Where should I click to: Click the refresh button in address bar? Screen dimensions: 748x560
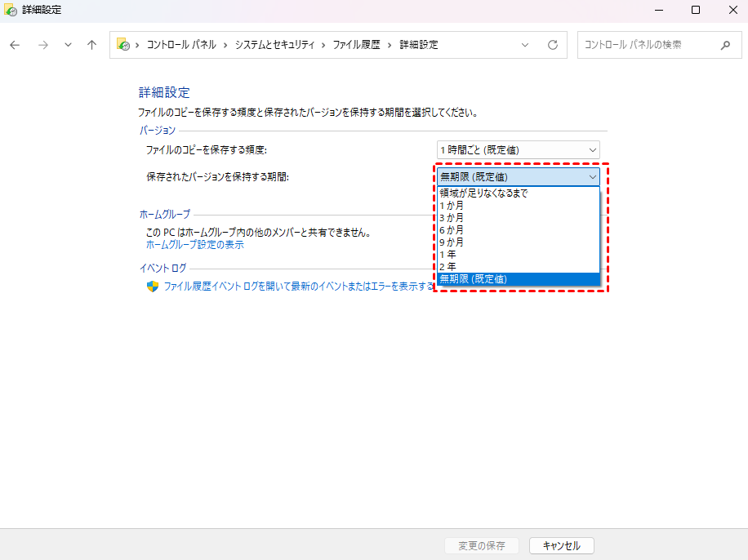click(x=553, y=45)
